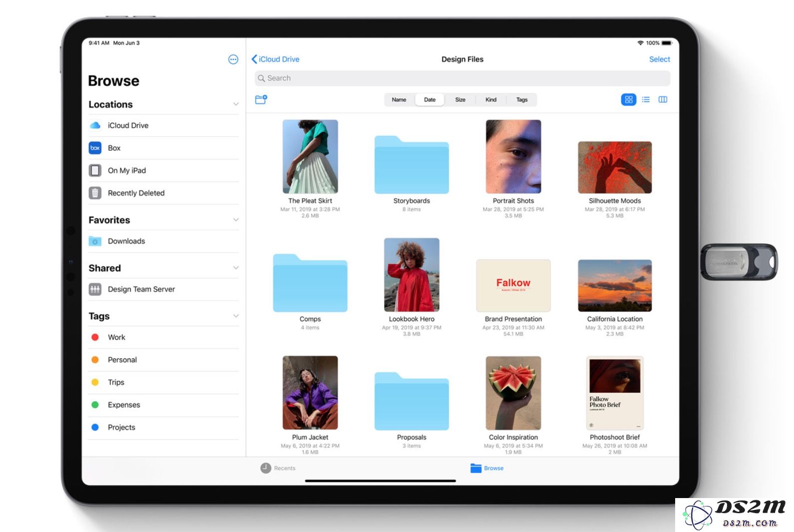Viewport: 794px width, 532px height.
Task: Select the yellow Trips tag
Action: click(x=163, y=382)
